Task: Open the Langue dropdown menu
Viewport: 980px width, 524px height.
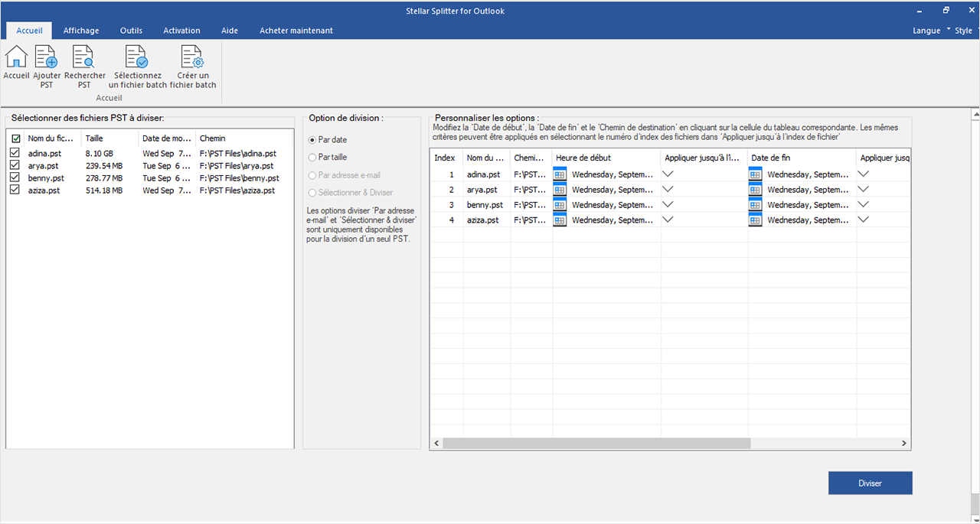Action: coord(931,31)
